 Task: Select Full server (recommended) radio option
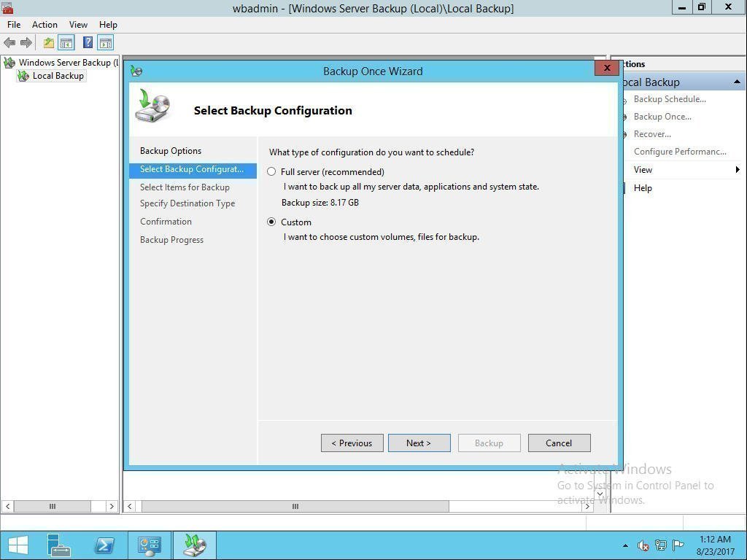271,171
